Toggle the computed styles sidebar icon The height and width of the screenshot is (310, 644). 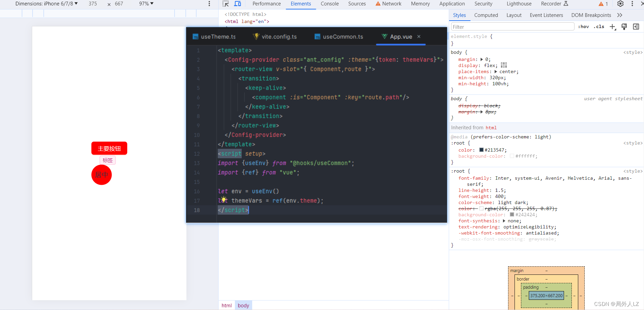(x=636, y=27)
